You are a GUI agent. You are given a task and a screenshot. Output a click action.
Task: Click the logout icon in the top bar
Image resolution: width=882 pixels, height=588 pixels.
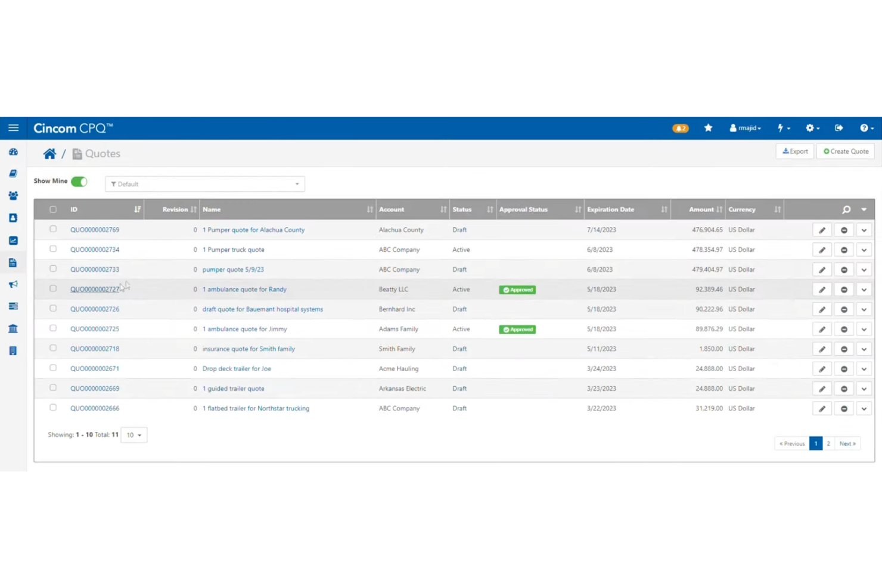pos(838,128)
